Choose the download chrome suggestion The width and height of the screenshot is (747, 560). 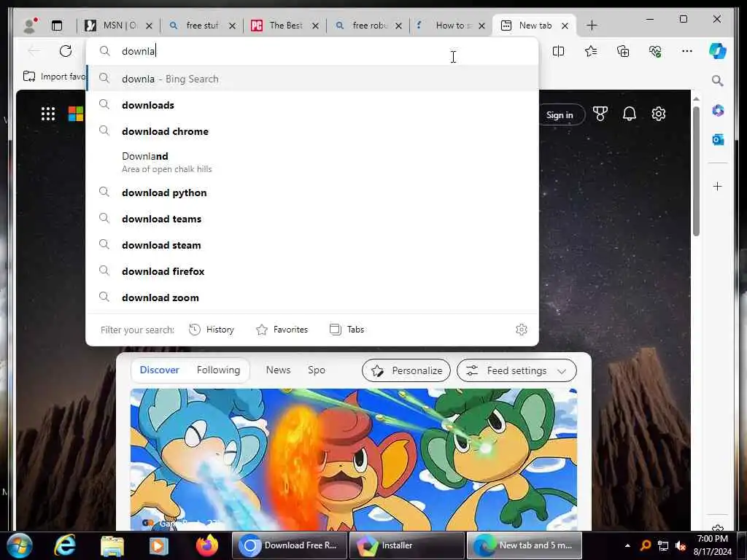(x=312, y=131)
